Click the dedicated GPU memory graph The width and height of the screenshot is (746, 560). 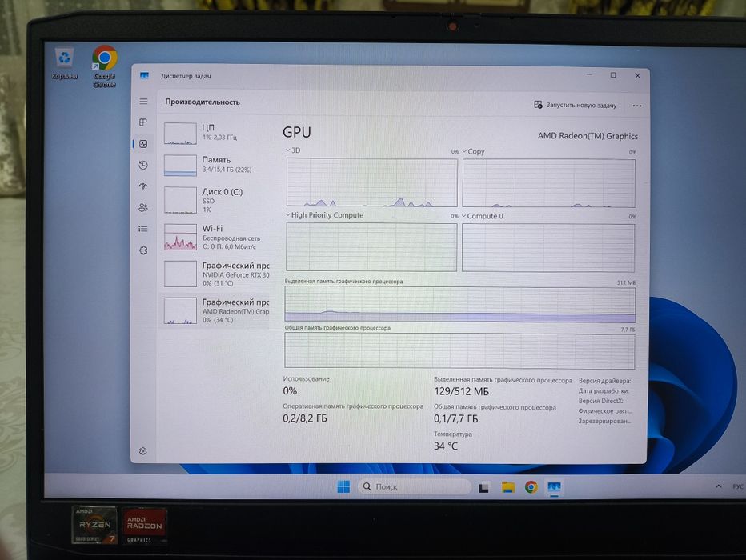coord(459,305)
